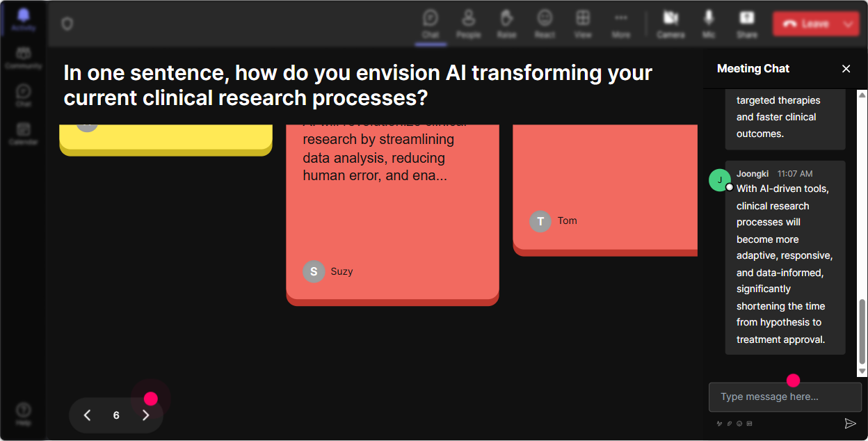This screenshot has height=441, width=868.
Task: Start screen Share
Action: click(747, 24)
